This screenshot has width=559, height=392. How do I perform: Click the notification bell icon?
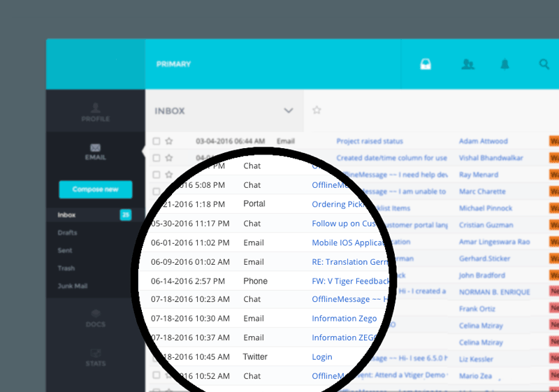504,64
